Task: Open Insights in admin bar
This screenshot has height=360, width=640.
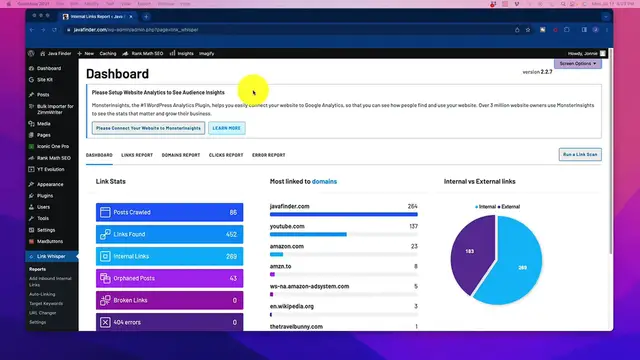Action: click(x=182, y=53)
